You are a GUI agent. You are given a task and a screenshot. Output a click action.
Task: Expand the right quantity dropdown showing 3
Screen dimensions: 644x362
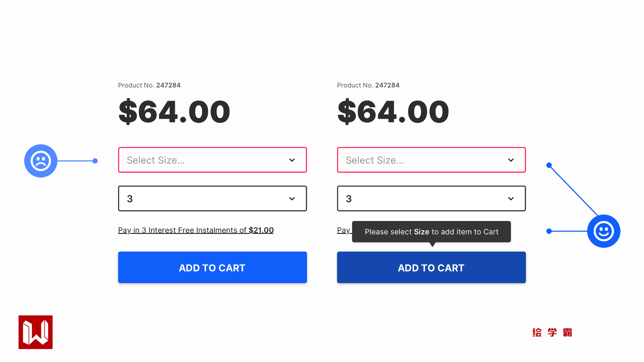[x=431, y=199]
